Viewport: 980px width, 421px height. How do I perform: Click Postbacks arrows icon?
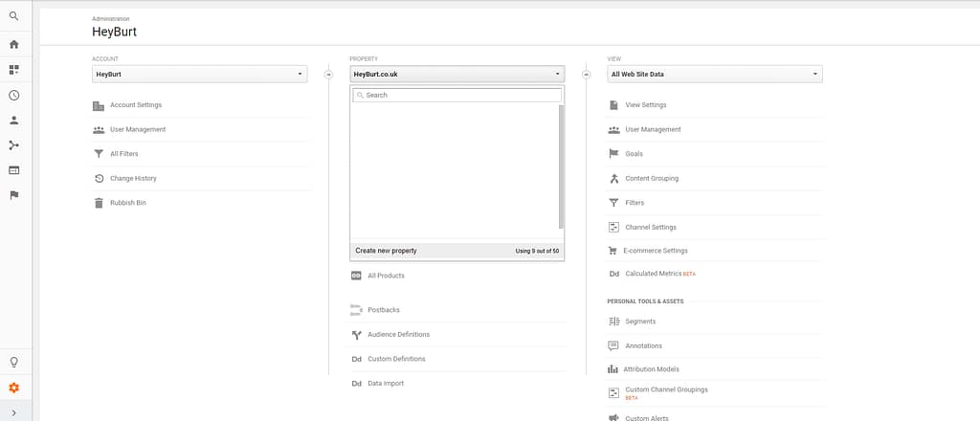(356, 310)
